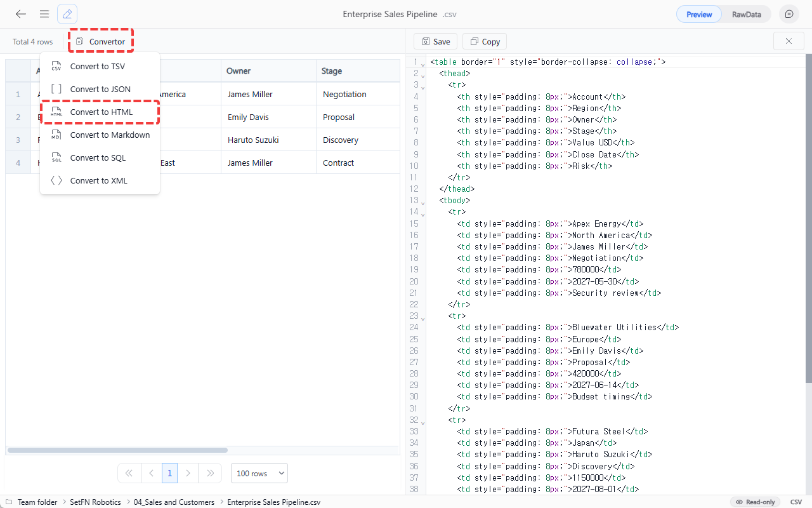Image resolution: width=812 pixels, height=508 pixels.
Task: Click code line with Futura Steel
Action: coord(553,431)
